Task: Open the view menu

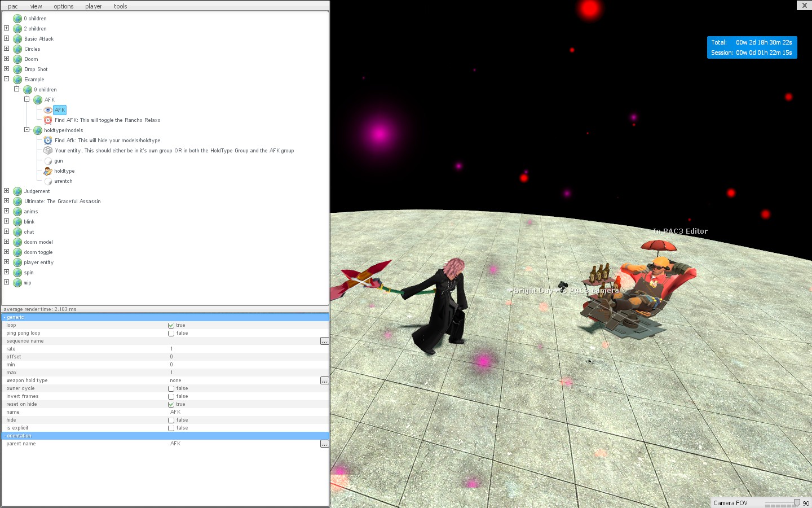Action: point(36,6)
